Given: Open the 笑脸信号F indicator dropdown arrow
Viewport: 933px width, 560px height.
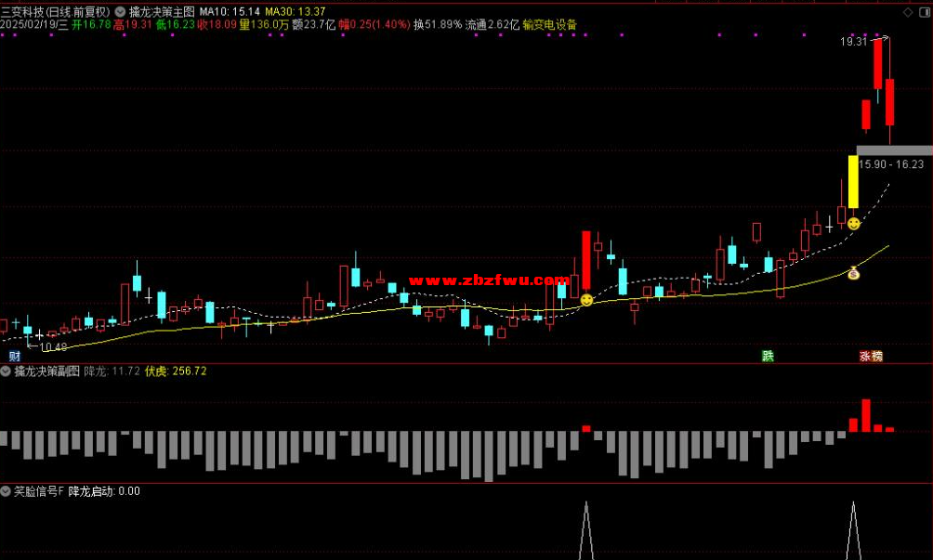Looking at the screenshot, I should tap(6, 491).
